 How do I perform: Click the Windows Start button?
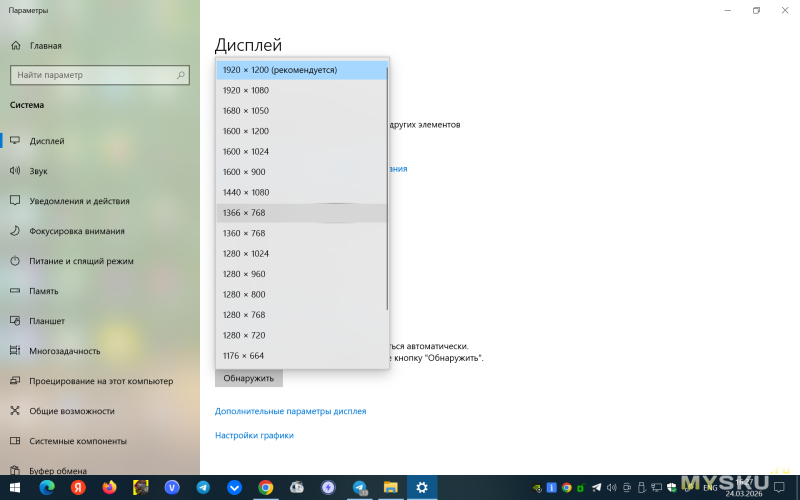(15, 487)
